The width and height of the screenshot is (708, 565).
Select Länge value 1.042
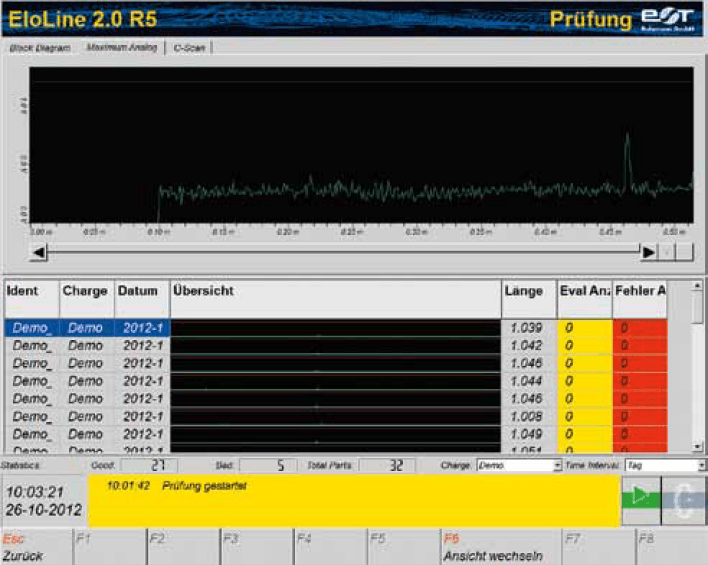point(526,346)
